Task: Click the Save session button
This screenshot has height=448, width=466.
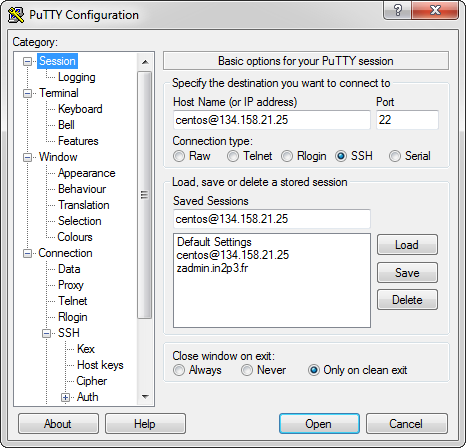Action: (407, 273)
